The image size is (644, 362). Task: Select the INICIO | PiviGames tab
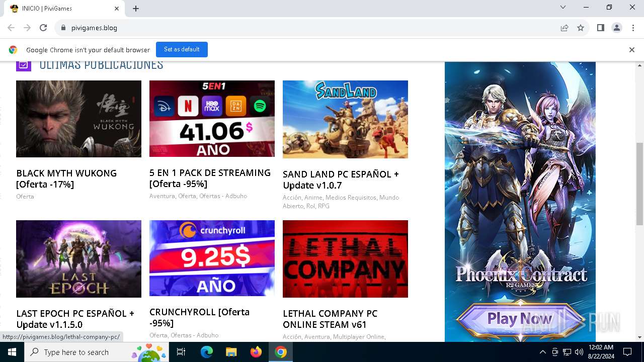tap(64, 9)
